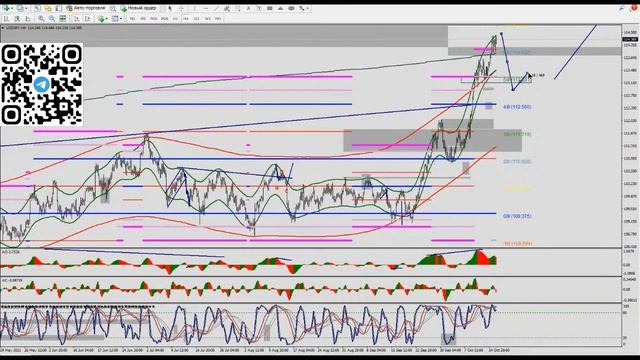Zoom out of the chart
This screenshot has height=360, width=640.
pyautogui.click(x=52, y=18)
